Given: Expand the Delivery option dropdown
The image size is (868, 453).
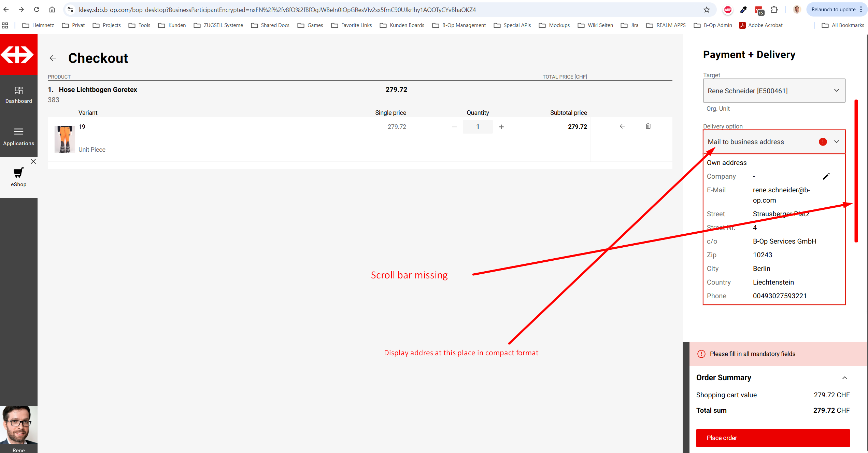Looking at the screenshot, I should point(836,142).
